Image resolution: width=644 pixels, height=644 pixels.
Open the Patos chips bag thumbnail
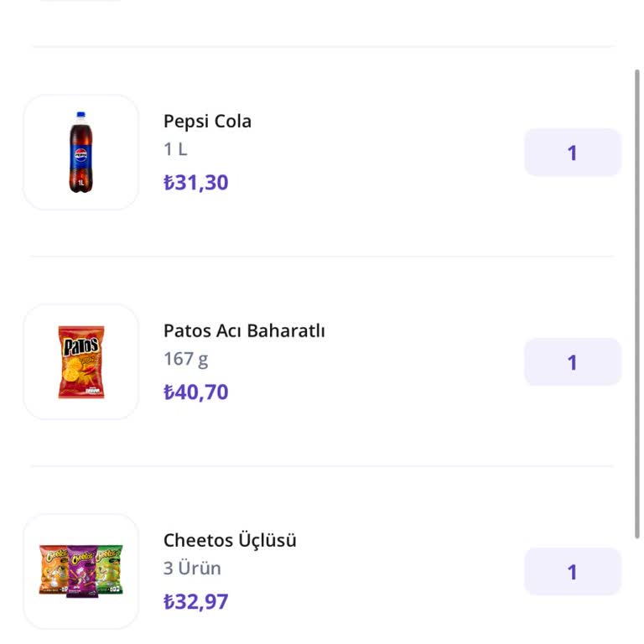80,361
